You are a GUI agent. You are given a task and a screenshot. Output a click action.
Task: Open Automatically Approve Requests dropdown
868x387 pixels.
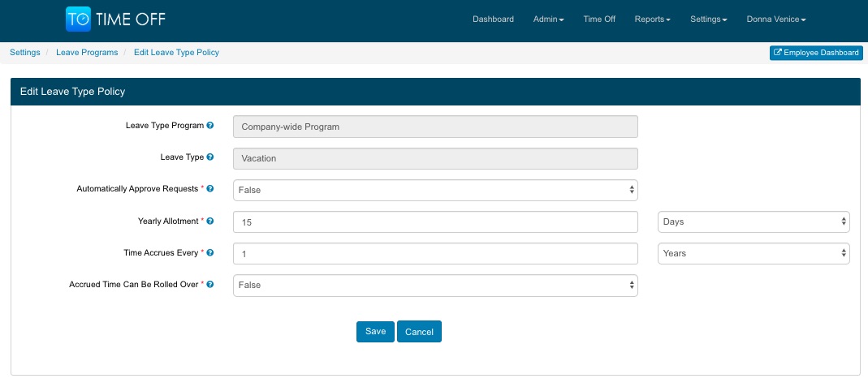click(x=434, y=190)
